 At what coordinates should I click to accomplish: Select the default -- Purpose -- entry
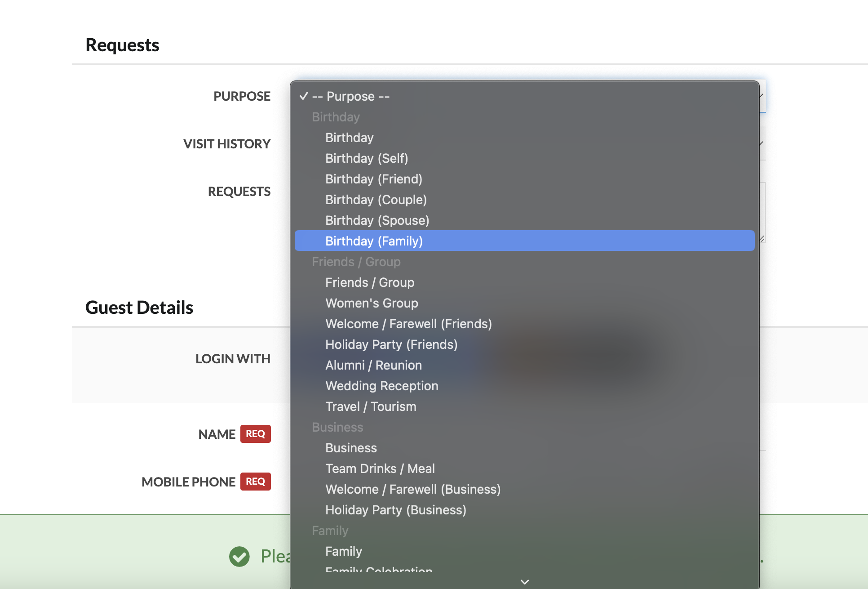pyautogui.click(x=350, y=96)
